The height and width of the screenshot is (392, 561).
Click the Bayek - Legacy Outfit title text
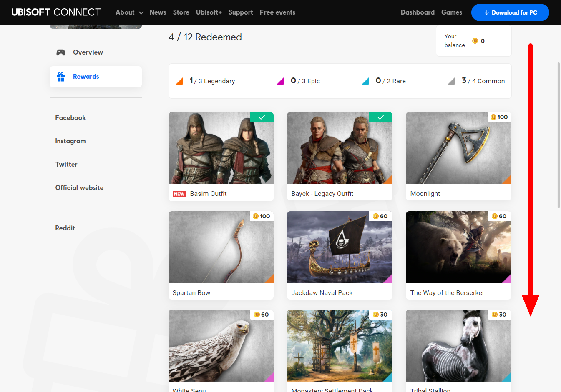point(322,194)
